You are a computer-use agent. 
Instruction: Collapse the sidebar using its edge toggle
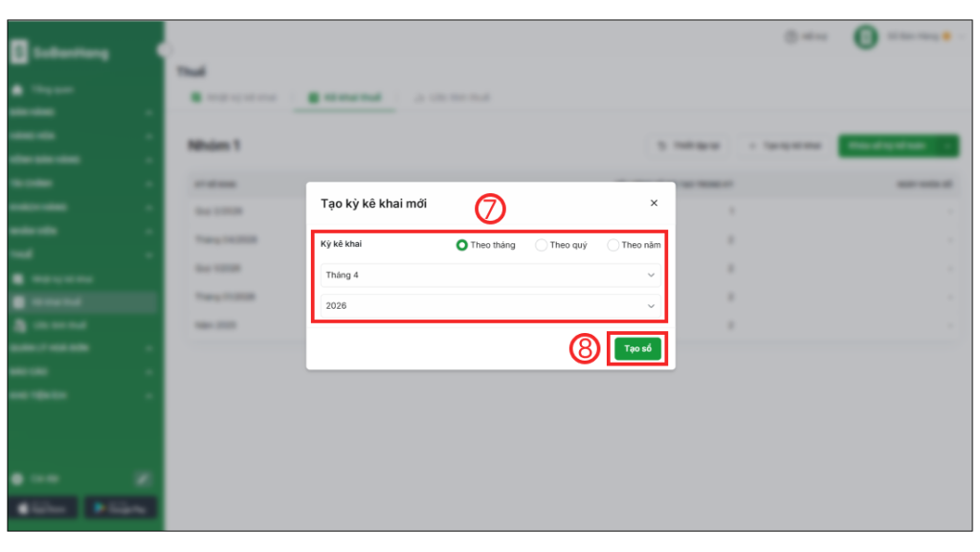tap(163, 50)
